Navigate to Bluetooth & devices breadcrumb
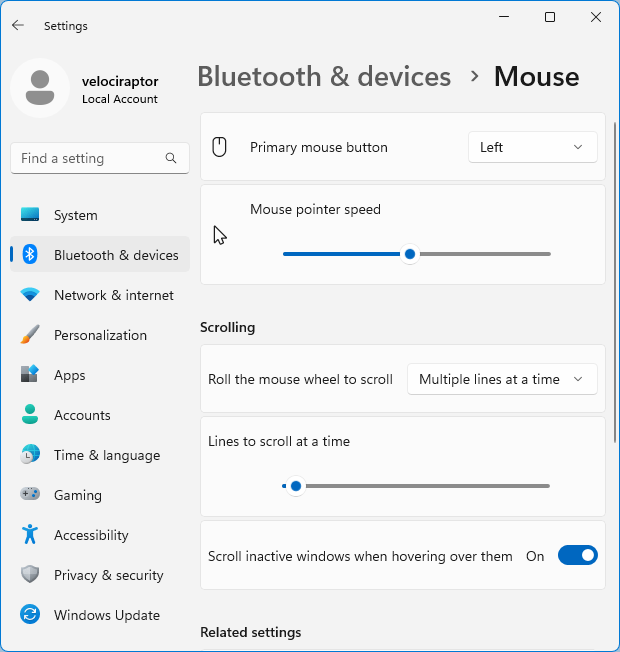The width and height of the screenshot is (620, 652). point(324,77)
